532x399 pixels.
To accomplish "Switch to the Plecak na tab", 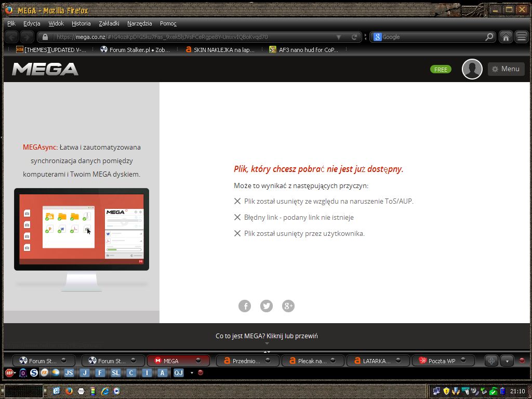I will coord(312,361).
